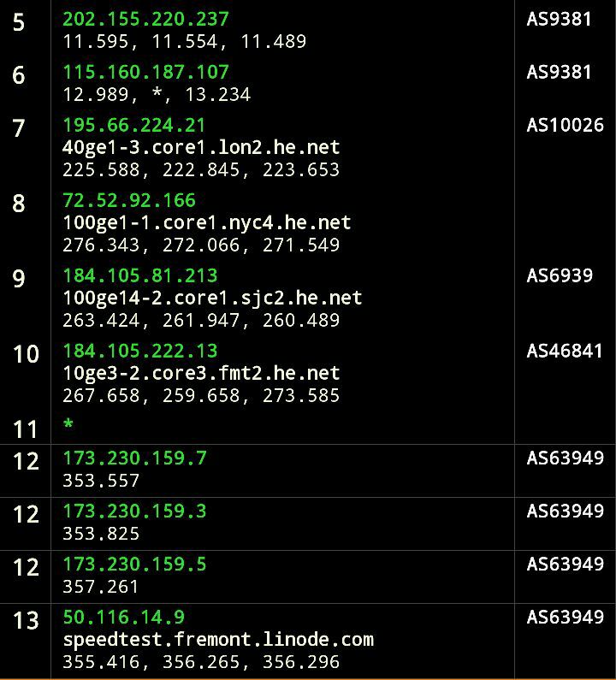Select IP address 173.230.159.7
This screenshot has width=616, height=680.
[134, 458]
